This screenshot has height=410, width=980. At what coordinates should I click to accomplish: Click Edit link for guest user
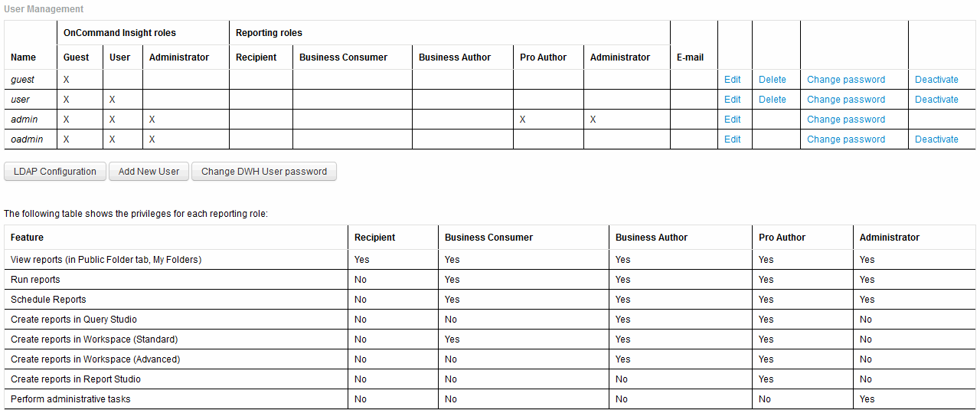[x=732, y=80]
